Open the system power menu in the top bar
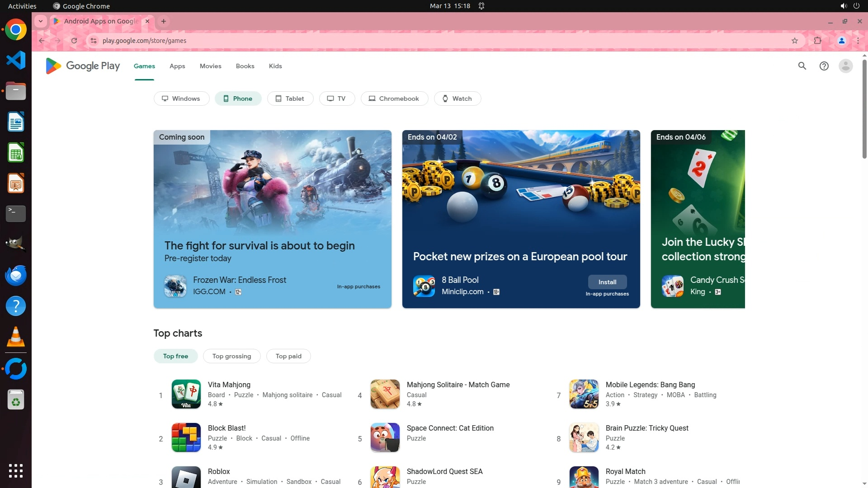Viewport: 868px width, 488px height. click(856, 6)
